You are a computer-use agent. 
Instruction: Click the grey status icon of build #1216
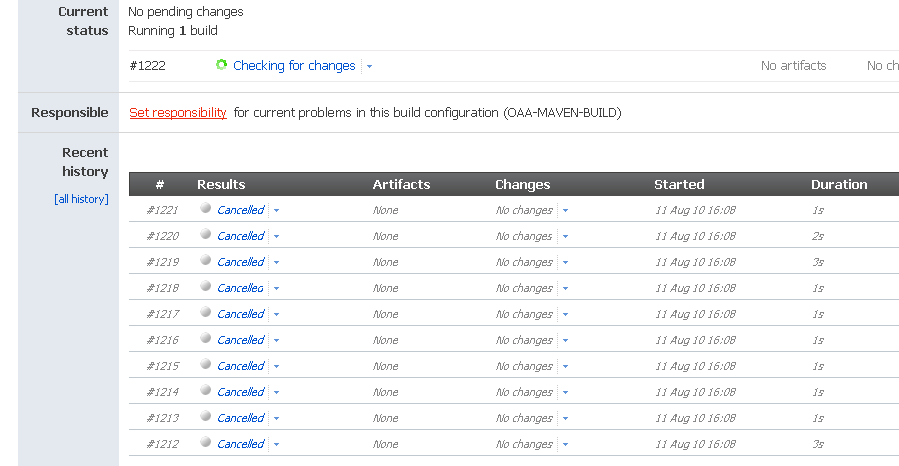click(x=205, y=338)
